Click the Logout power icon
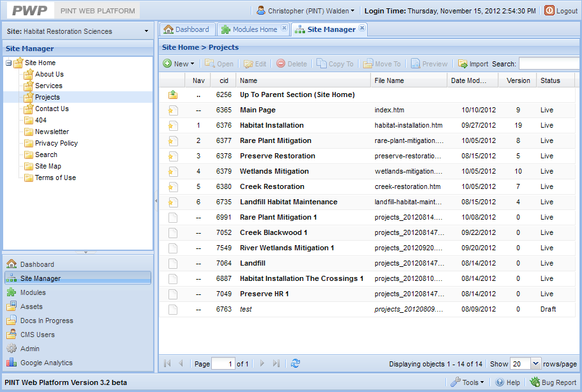Viewport: 582px width, 392px height. [549, 10]
